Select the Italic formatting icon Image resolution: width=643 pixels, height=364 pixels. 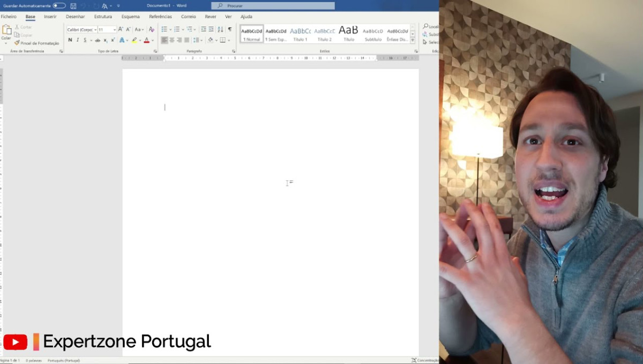(x=78, y=40)
